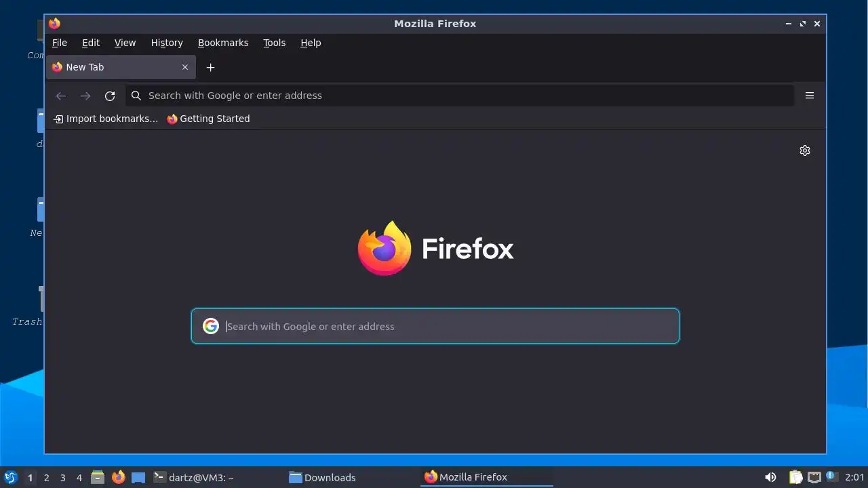
Task: Switch to workspace 1
Action: (x=30, y=477)
